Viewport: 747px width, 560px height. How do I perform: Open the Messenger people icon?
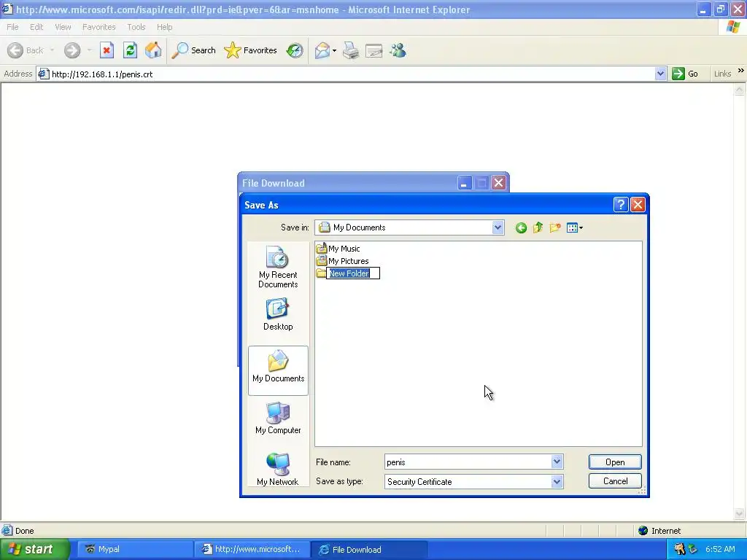tap(398, 50)
